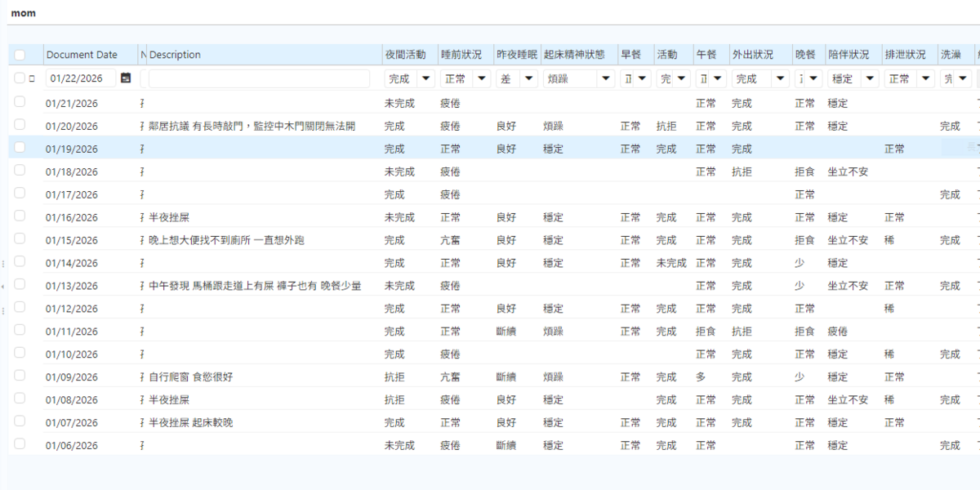Click the Description column header
This screenshot has height=490, width=980.
pos(175,55)
